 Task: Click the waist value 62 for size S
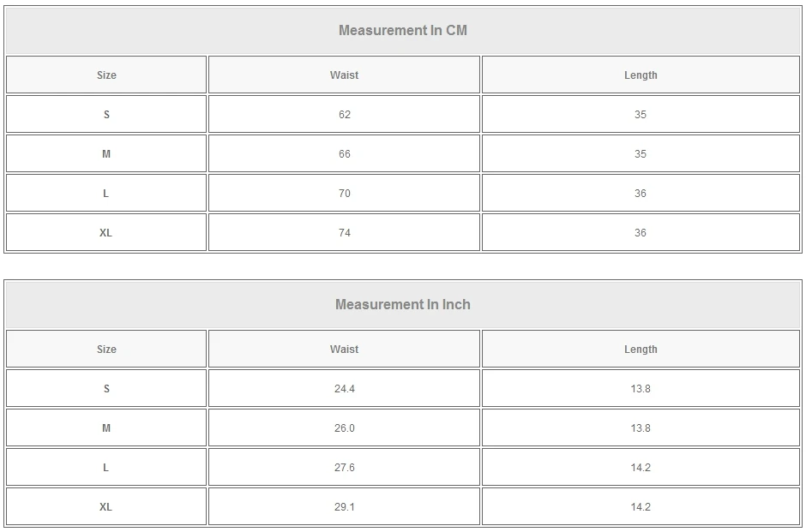pyautogui.click(x=344, y=115)
